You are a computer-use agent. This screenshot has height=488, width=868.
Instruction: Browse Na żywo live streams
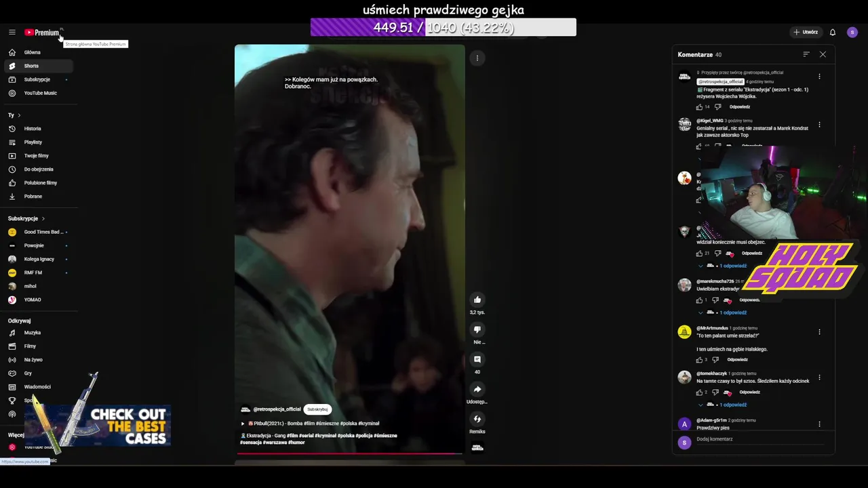39,360
